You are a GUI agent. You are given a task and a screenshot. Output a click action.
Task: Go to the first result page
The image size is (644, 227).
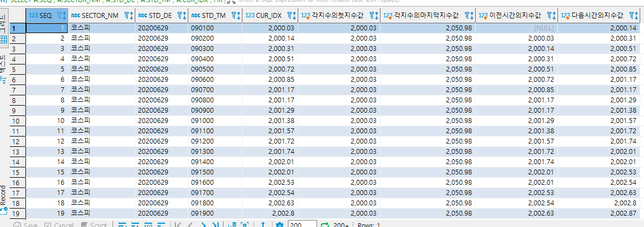[178, 225]
